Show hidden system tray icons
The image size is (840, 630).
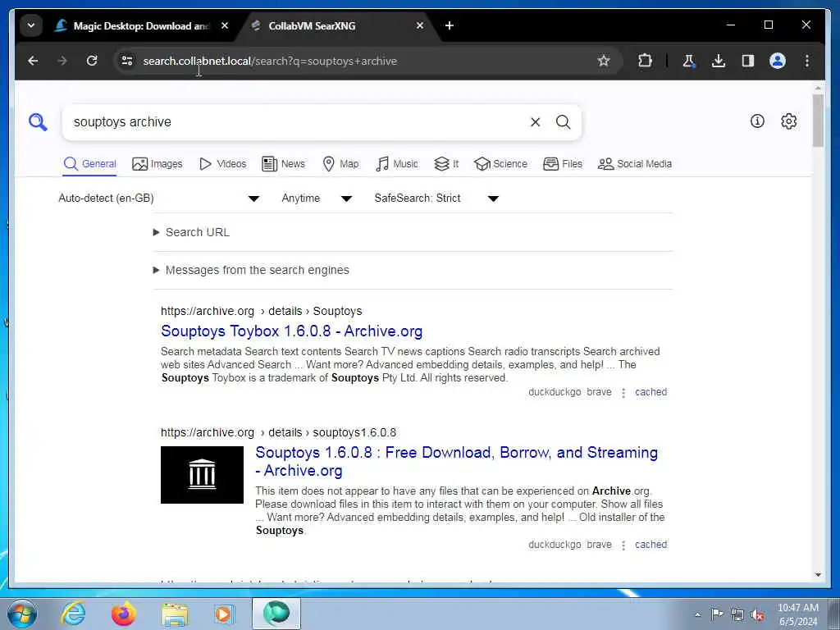pos(697,614)
